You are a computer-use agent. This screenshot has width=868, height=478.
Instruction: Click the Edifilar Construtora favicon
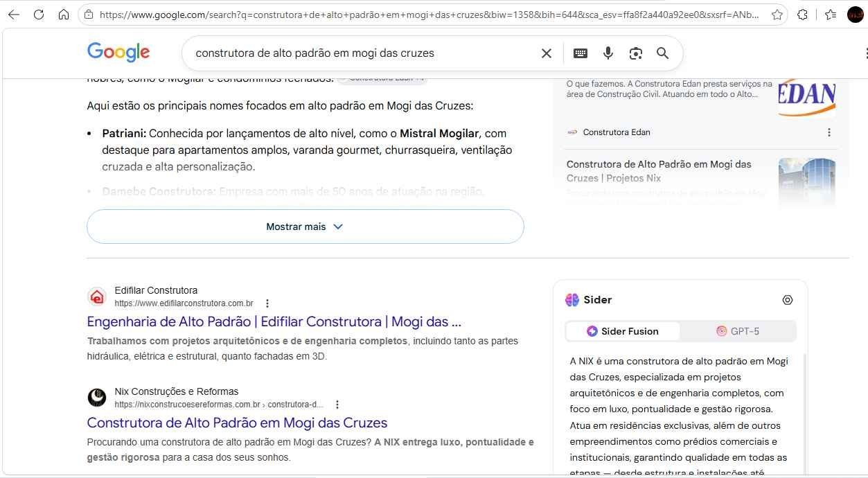pos(97,296)
